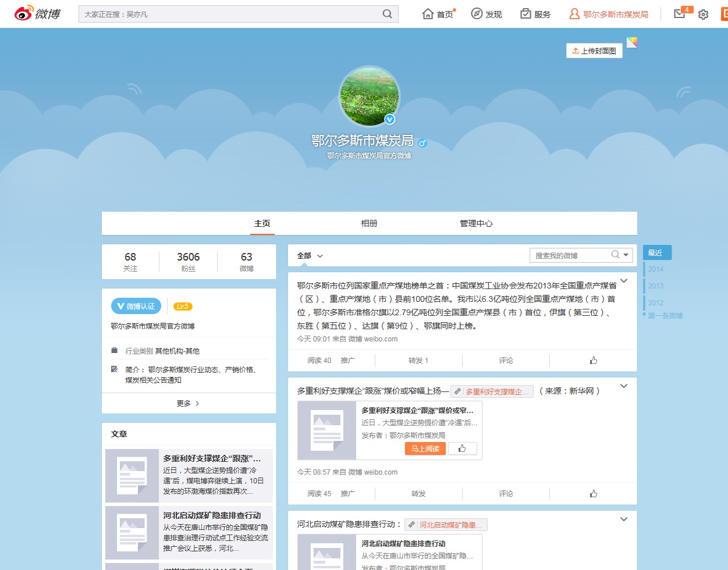Switch to the 主页 tab
This screenshot has width=728, height=570.
coord(262,223)
